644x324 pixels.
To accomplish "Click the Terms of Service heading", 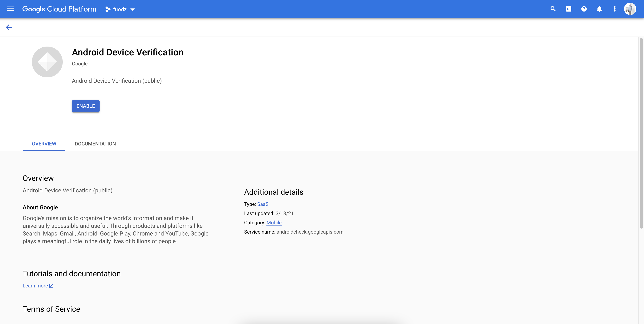I will pos(52,309).
